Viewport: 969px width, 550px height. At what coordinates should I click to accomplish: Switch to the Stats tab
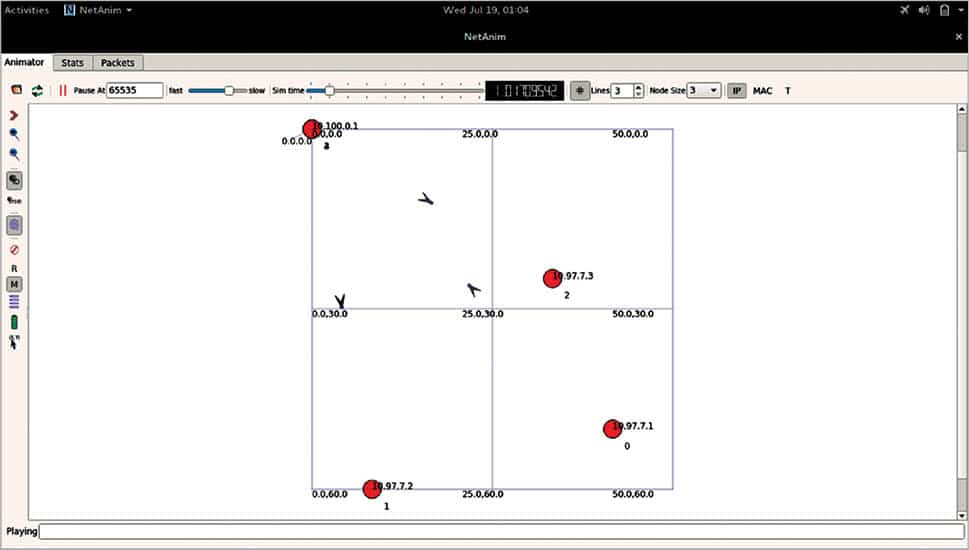click(72, 63)
